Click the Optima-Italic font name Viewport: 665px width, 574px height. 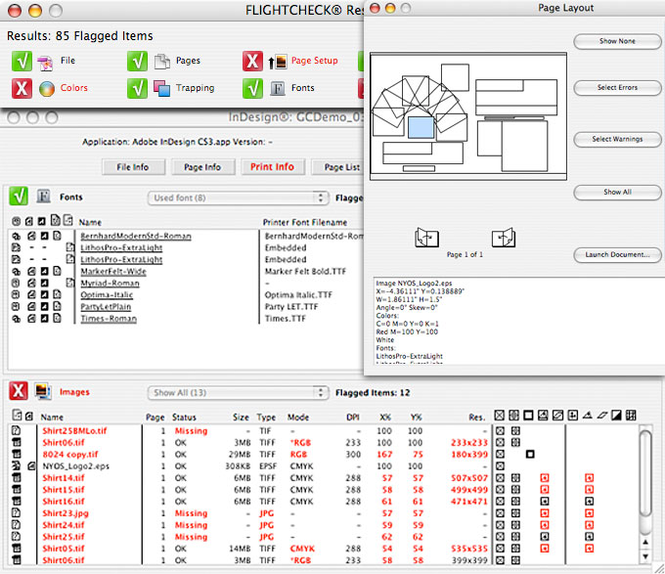coord(106,295)
